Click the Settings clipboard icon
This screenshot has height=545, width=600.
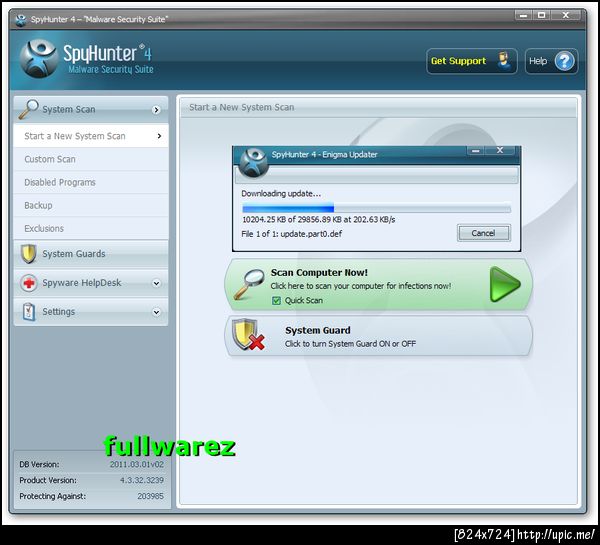click(x=29, y=312)
